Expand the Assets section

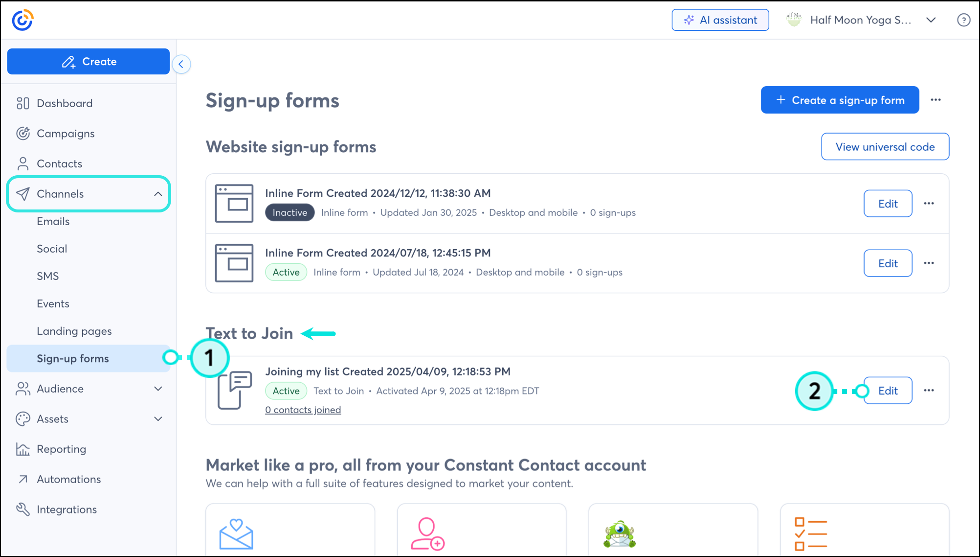point(157,418)
